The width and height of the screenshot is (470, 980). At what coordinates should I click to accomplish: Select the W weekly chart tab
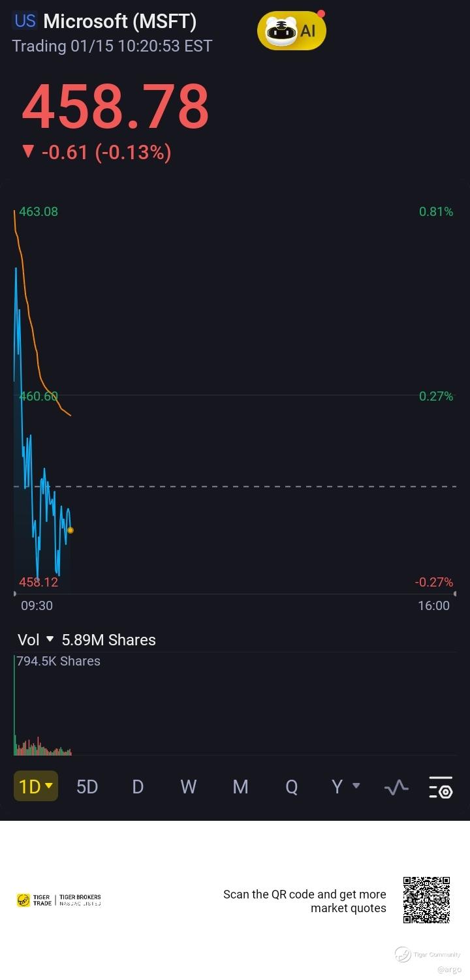coord(189,787)
